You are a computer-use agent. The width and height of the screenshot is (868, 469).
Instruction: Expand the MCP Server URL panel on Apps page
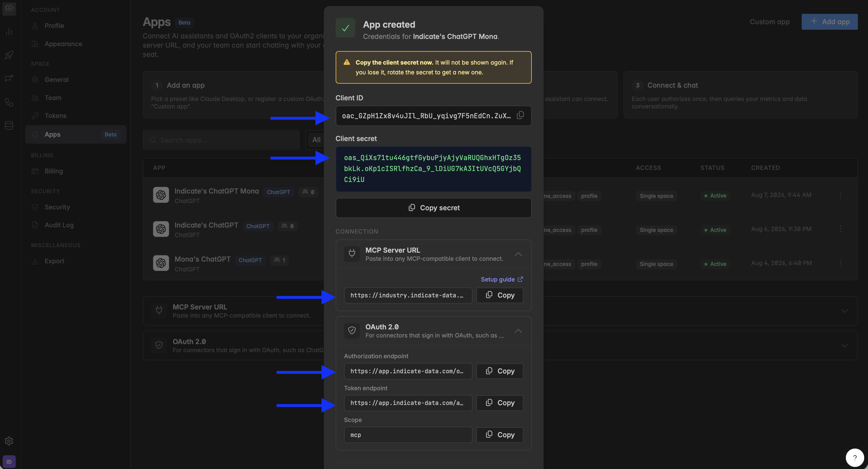click(844, 311)
